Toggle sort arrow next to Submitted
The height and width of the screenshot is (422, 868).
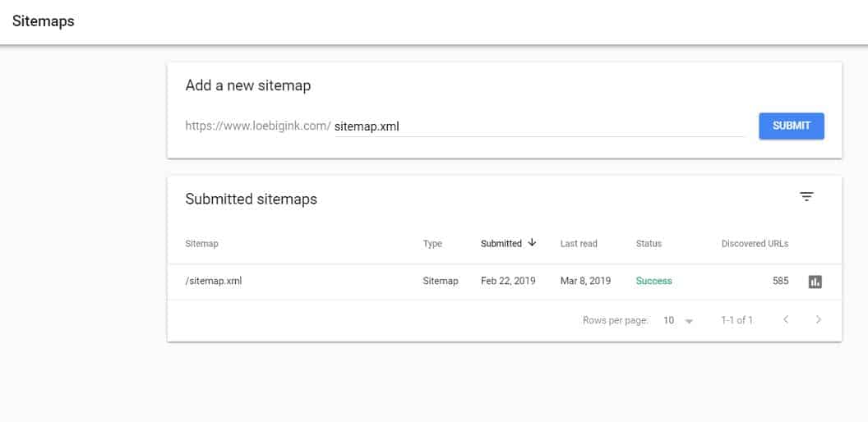[x=533, y=243]
